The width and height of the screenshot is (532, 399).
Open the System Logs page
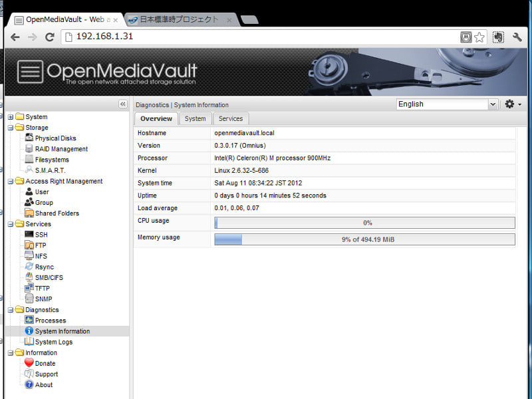(54, 342)
